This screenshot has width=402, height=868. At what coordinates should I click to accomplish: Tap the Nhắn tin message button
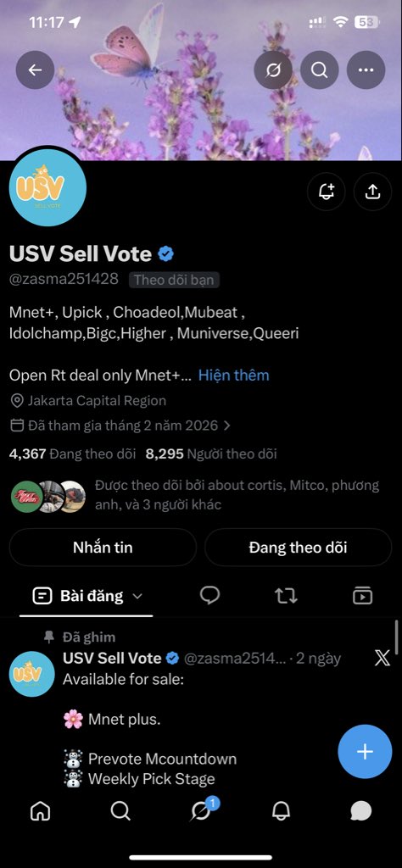(103, 548)
